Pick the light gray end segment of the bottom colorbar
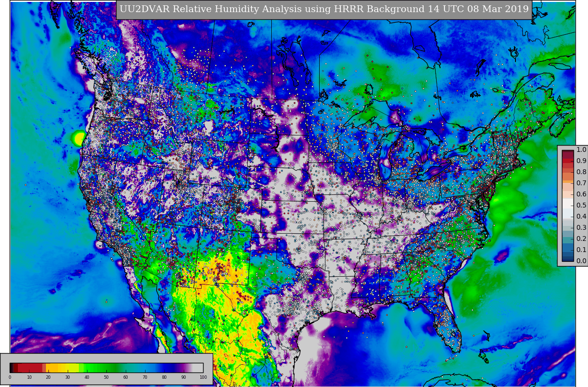 click(198, 368)
